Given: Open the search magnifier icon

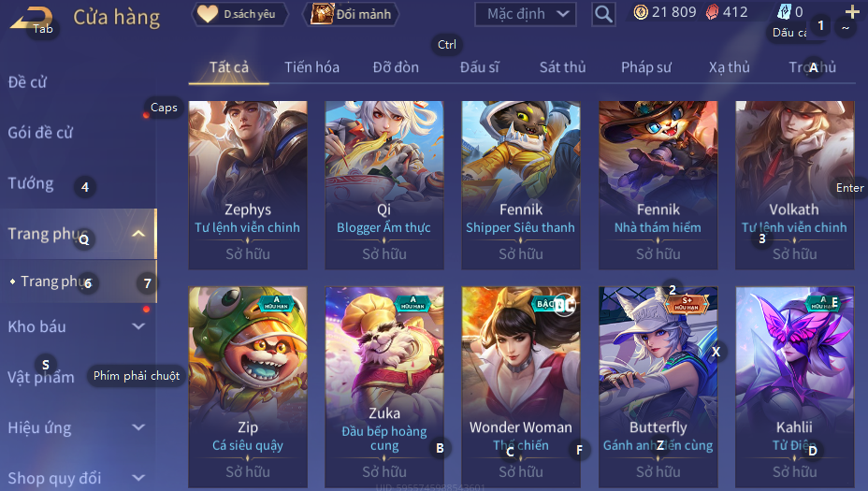Looking at the screenshot, I should tap(603, 14).
